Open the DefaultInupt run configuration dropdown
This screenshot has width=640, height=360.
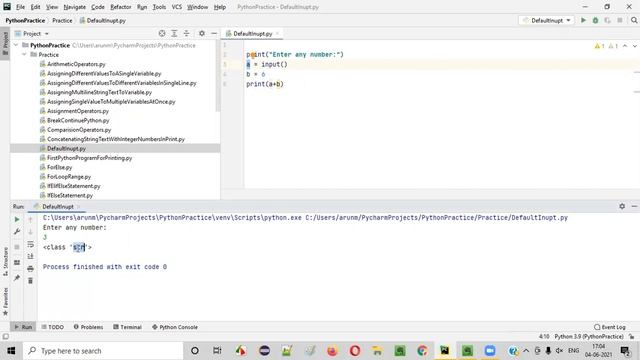(x=547, y=20)
